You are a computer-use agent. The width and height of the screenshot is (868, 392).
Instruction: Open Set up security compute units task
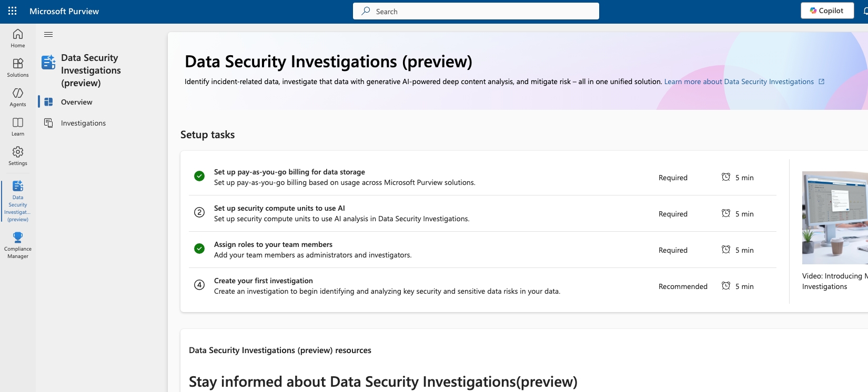[279, 208]
